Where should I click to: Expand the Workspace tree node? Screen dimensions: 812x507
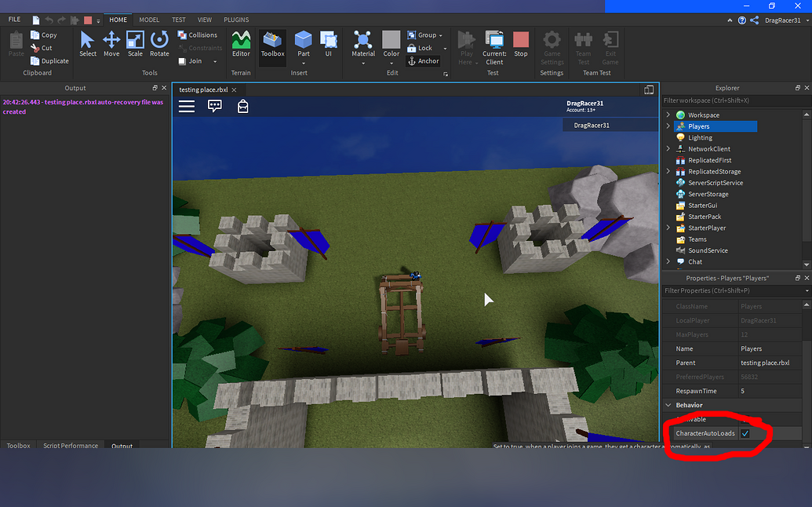668,115
